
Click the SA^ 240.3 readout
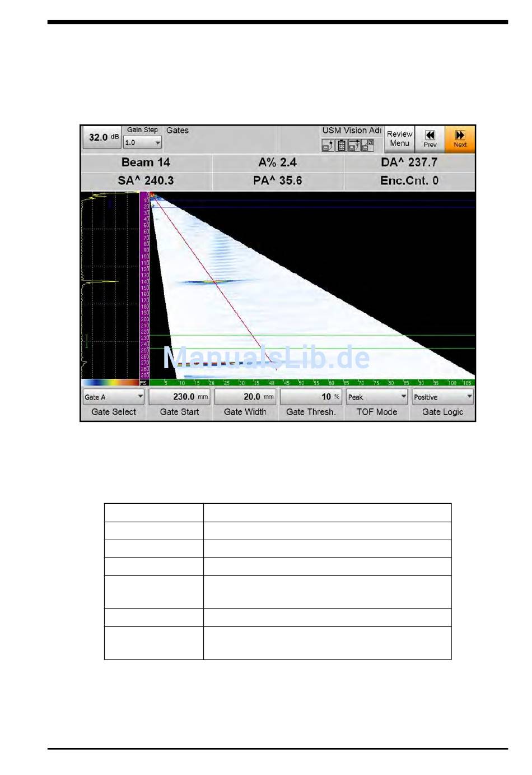point(146,181)
